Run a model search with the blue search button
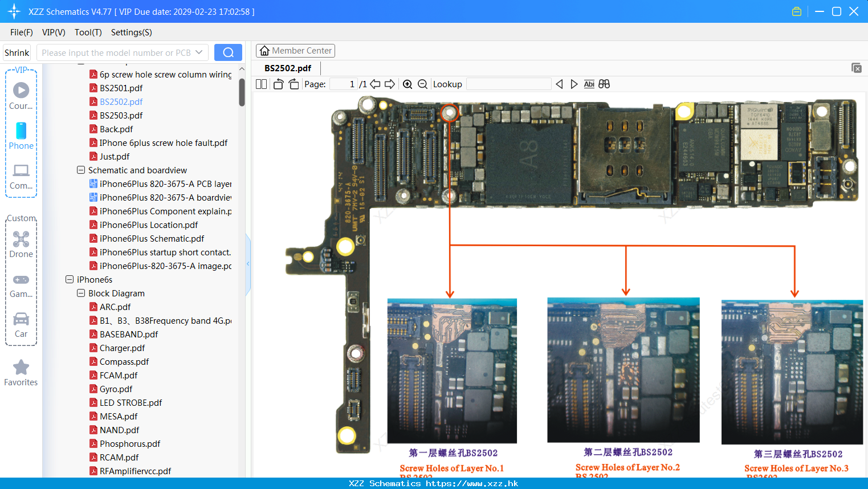 228,52
